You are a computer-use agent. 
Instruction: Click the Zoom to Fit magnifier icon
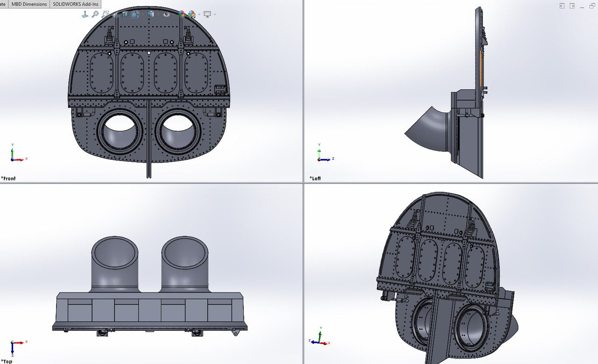[x=95, y=14]
